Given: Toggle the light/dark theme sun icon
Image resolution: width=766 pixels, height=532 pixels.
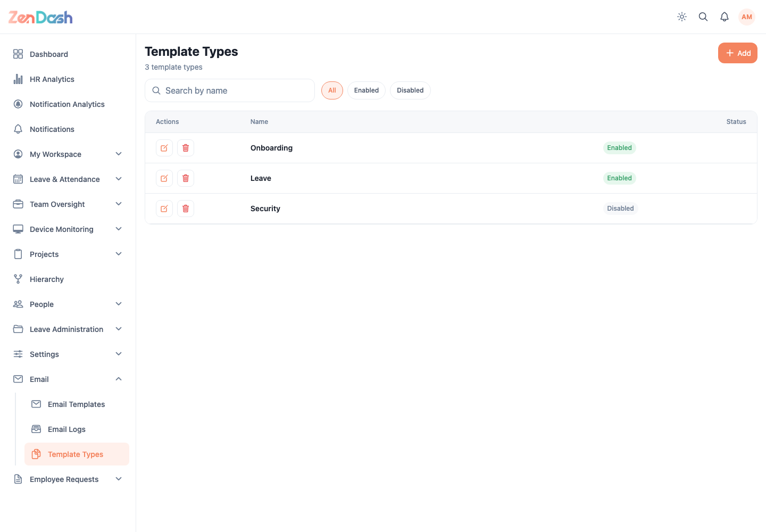Looking at the screenshot, I should [x=682, y=17].
